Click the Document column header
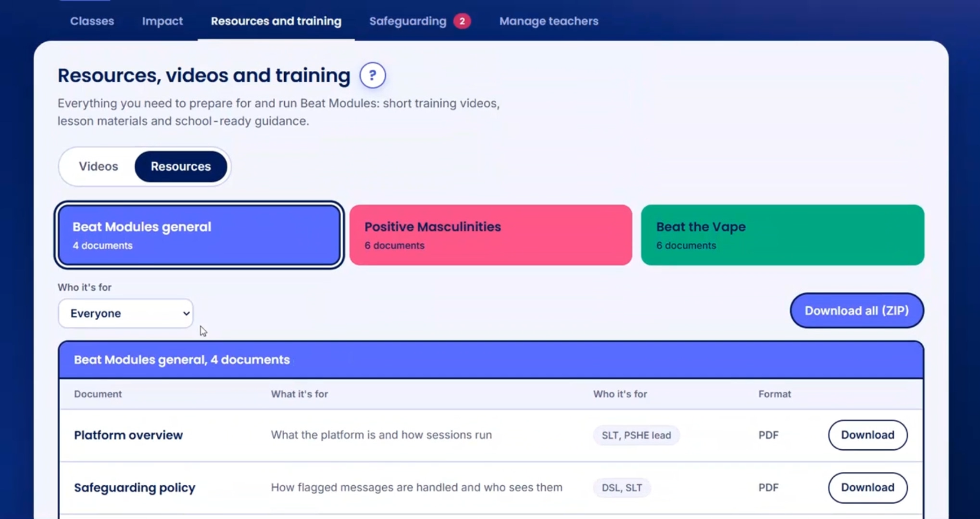The height and width of the screenshot is (519, 980). point(98,394)
